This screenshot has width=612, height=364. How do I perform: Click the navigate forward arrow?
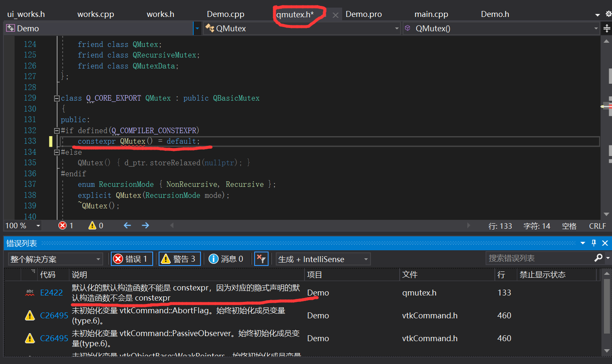point(145,225)
